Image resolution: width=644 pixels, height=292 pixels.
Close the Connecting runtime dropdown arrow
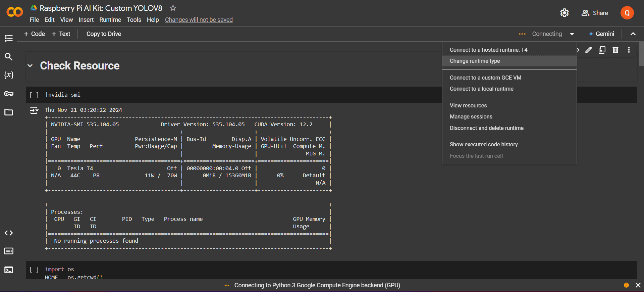click(572, 34)
